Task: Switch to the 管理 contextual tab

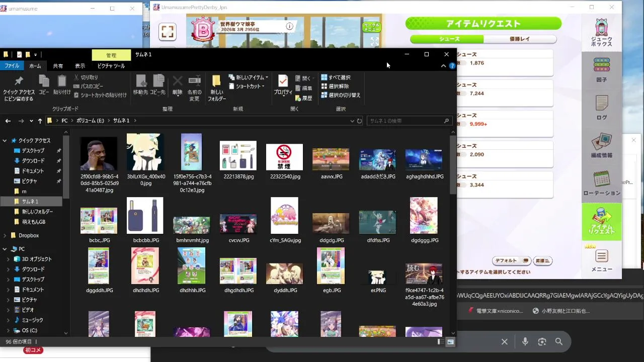Action: pos(111,55)
